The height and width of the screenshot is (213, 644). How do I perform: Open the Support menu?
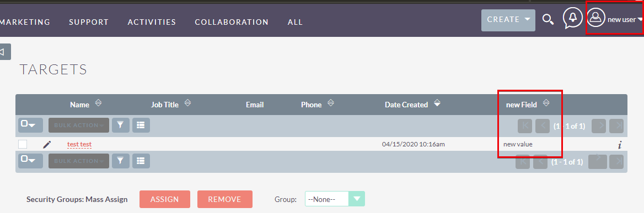tap(89, 22)
